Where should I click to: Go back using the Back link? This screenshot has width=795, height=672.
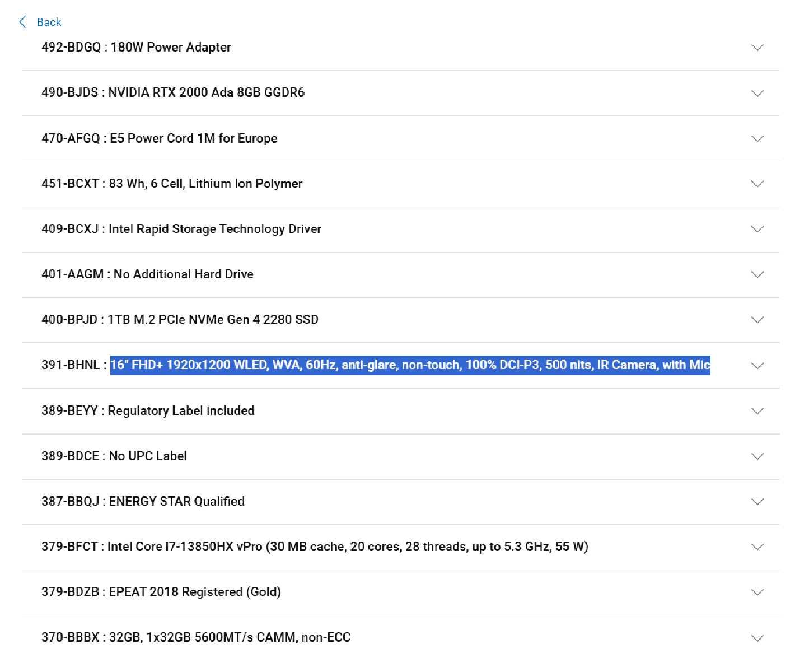49,22
